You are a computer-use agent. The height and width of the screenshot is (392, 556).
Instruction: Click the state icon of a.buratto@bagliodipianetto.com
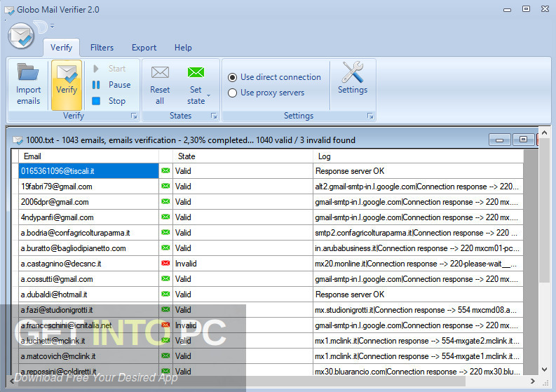coord(165,248)
